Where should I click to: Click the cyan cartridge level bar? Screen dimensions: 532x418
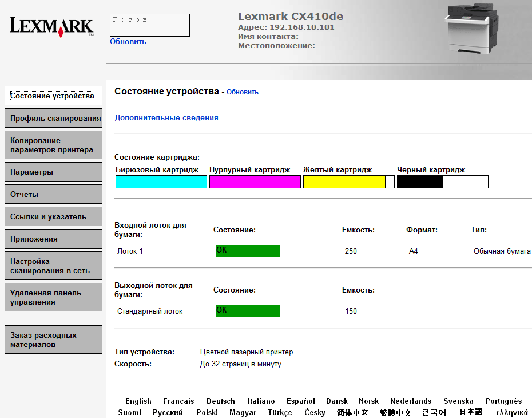coord(161,182)
